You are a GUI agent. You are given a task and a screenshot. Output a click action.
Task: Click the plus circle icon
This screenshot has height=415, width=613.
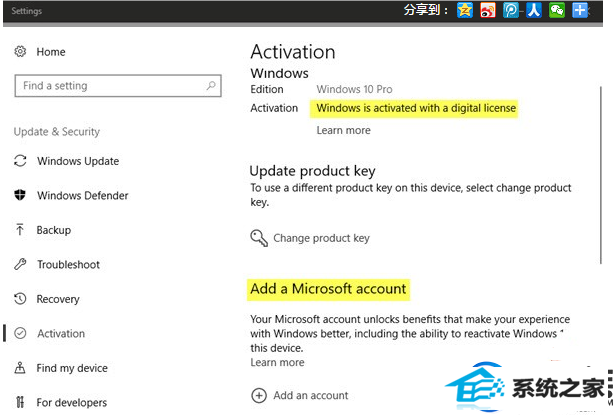click(259, 395)
